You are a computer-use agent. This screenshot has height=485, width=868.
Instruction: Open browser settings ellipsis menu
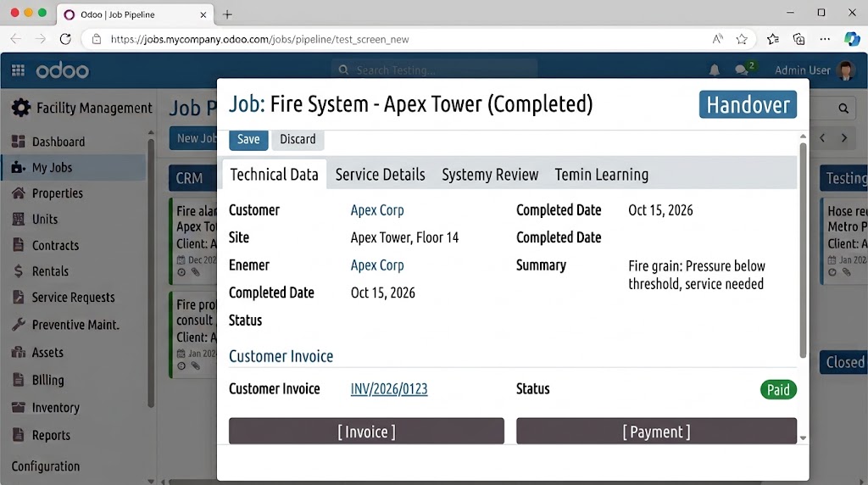[x=825, y=39]
